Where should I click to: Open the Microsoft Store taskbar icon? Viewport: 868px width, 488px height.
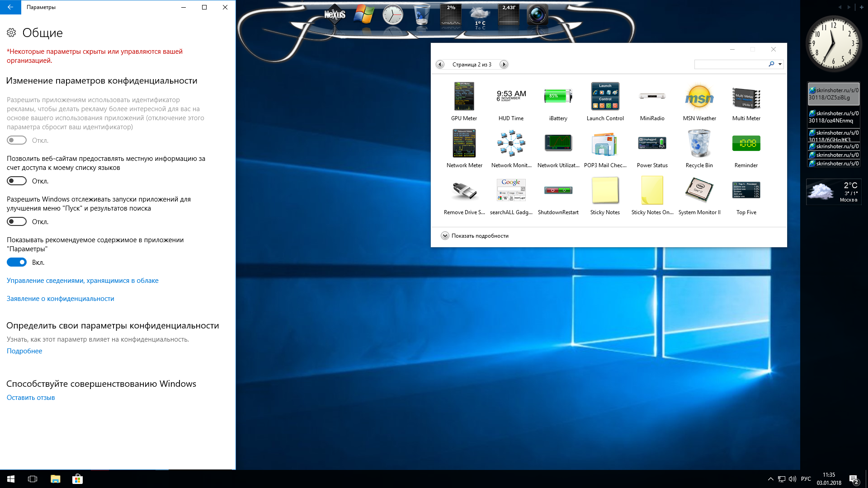(77, 479)
